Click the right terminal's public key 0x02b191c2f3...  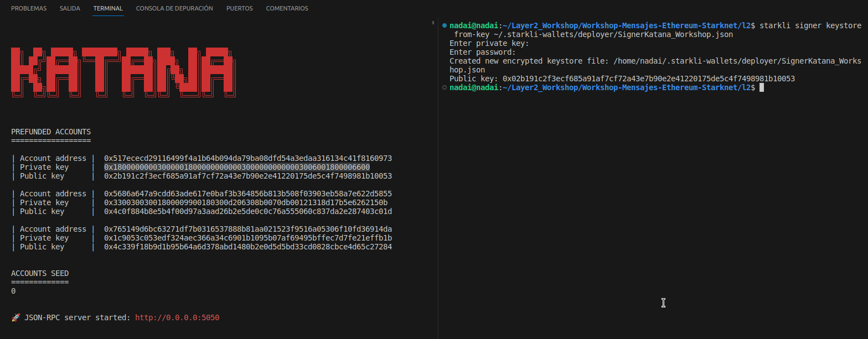click(649, 79)
